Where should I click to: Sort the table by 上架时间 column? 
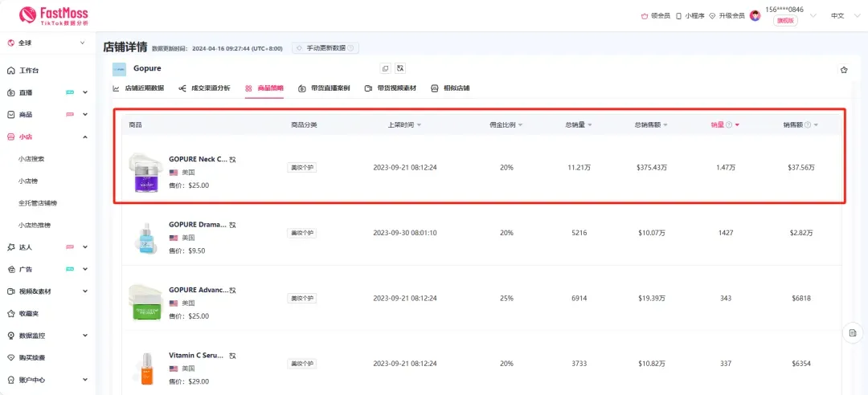coord(405,125)
